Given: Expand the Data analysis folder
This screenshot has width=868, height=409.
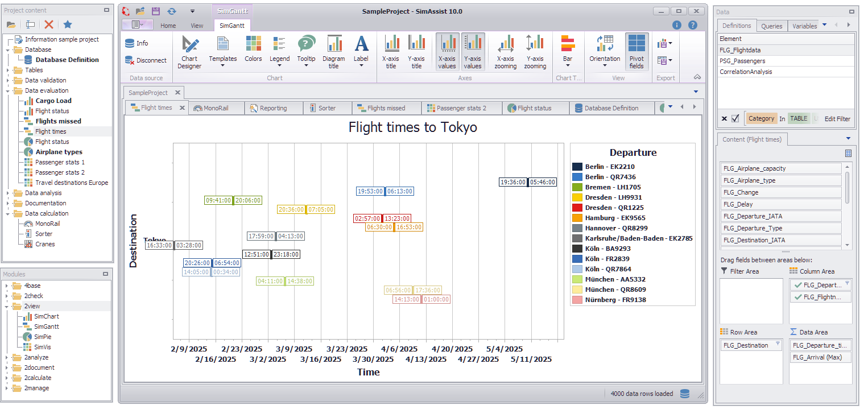Looking at the screenshot, I should 8,193.
